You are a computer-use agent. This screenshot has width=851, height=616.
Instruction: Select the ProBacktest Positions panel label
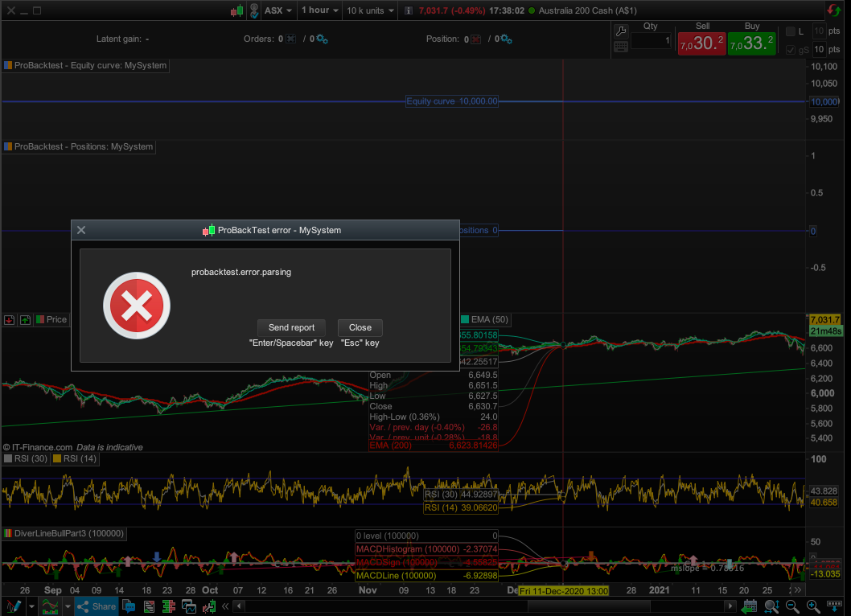(79, 146)
